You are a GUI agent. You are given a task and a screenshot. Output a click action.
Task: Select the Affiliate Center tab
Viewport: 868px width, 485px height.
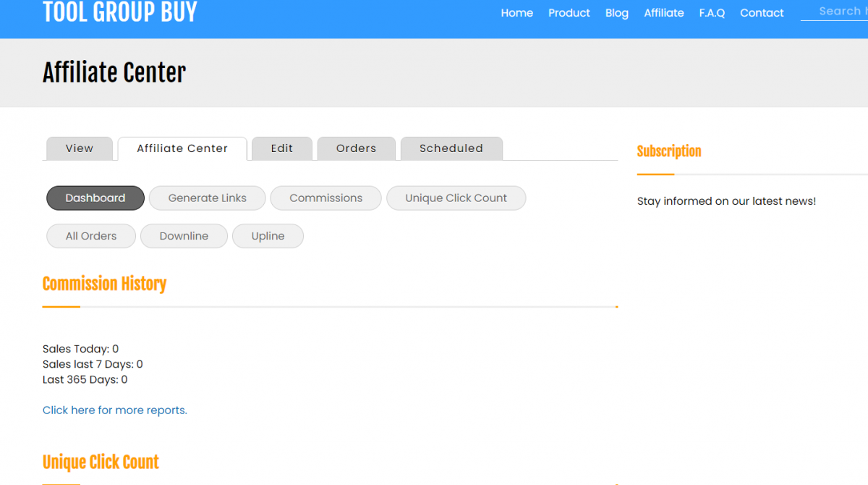182,148
